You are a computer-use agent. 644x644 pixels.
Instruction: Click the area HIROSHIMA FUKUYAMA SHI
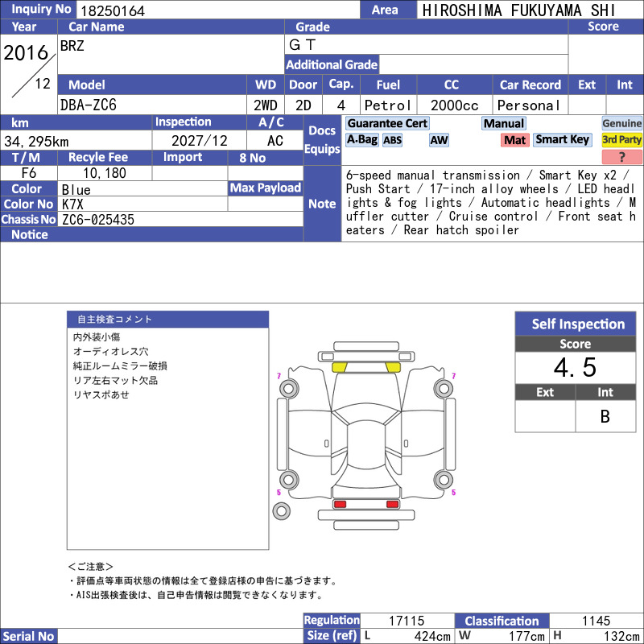[x=518, y=10]
